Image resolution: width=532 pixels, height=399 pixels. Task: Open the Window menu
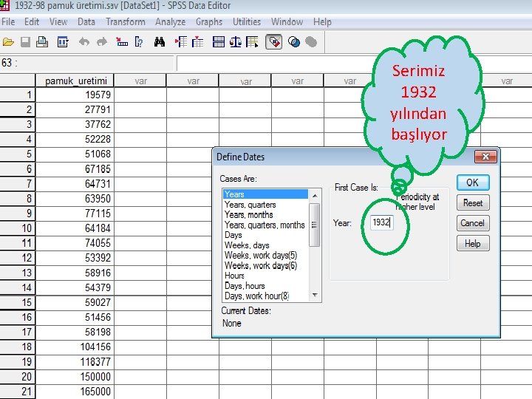[x=287, y=22]
